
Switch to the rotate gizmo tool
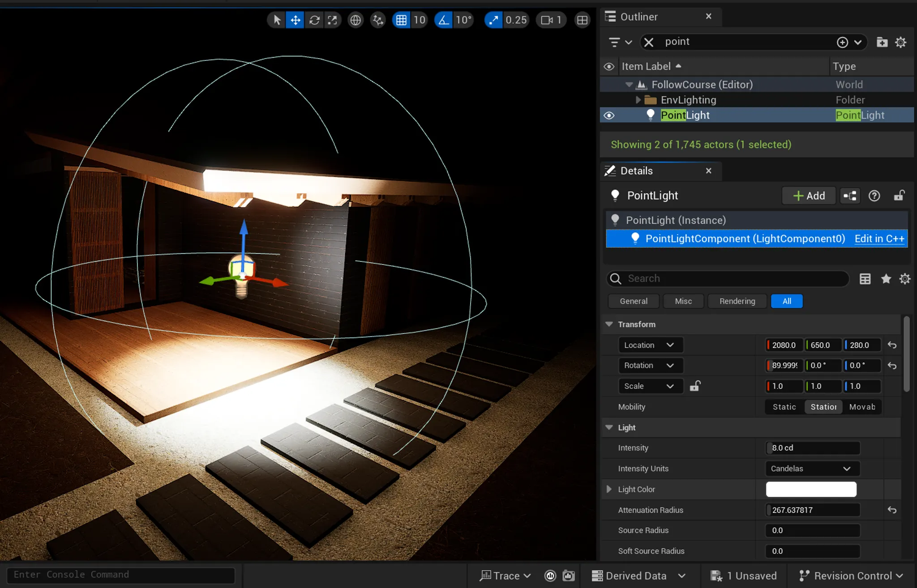point(314,20)
